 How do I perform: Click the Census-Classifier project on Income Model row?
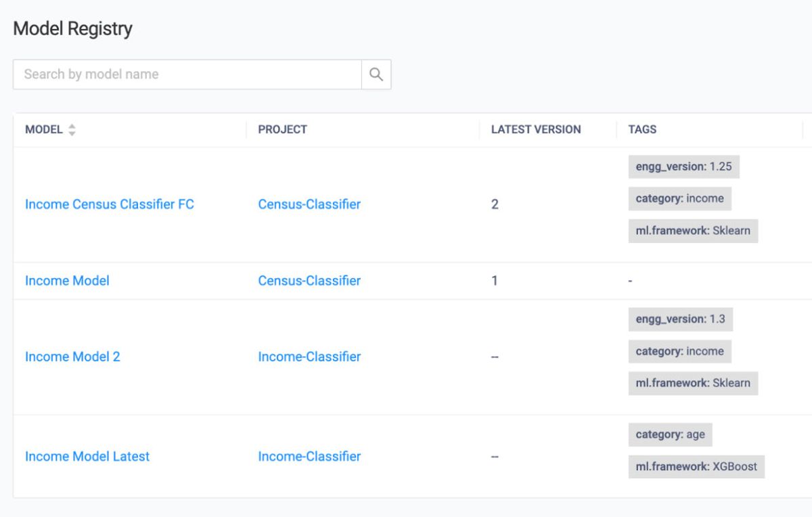(x=310, y=280)
